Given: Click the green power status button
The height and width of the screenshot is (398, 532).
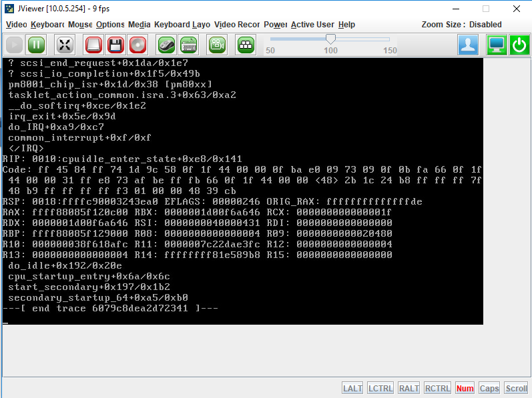Looking at the screenshot, I should pyautogui.click(x=519, y=45).
